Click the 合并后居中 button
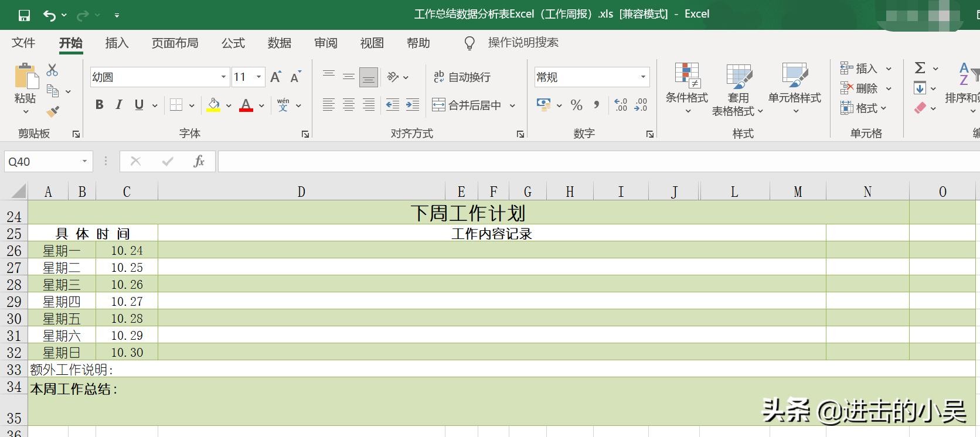This screenshot has width=980, height=437. coord(467,105)
